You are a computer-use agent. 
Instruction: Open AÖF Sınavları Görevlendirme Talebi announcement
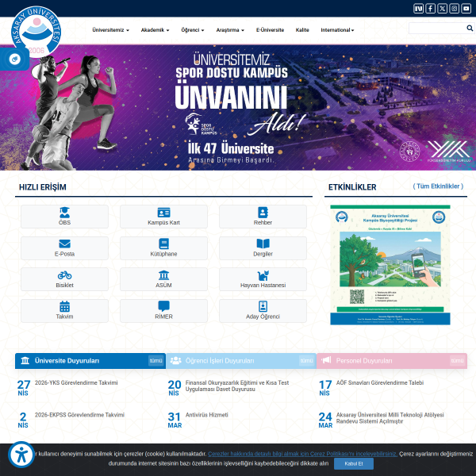coord(380,383)
